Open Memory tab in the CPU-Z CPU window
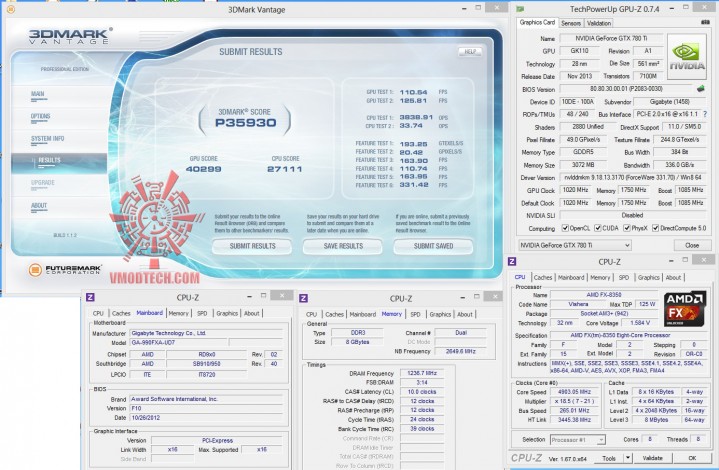 [x=600, y=277]
